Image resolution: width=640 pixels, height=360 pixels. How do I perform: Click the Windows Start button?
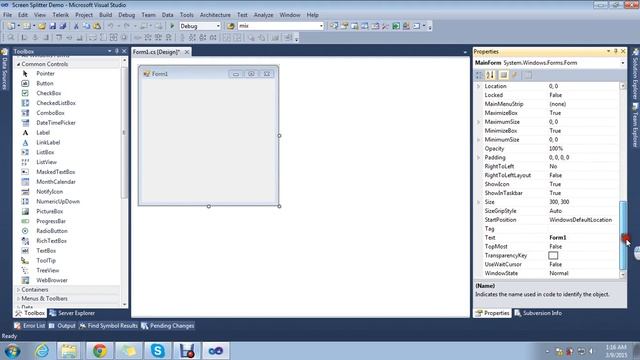[x=12, y=351]
